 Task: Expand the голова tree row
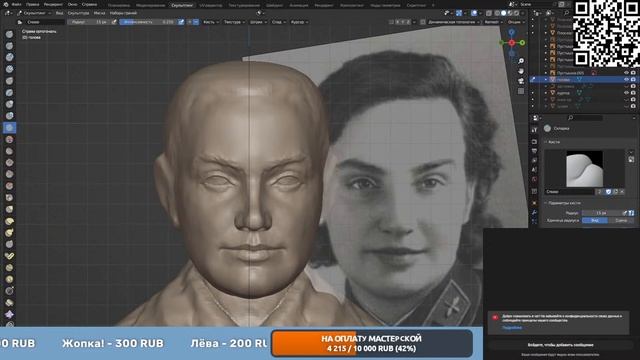click(546, 80)
